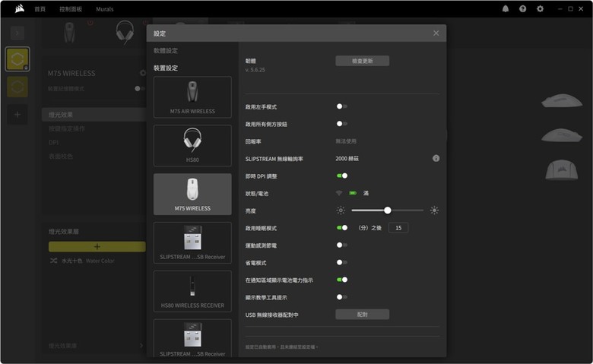This screenshot has height=364, width=593.
Task: Add lighting layer with yellow plus button
Action: pos(97,247)
